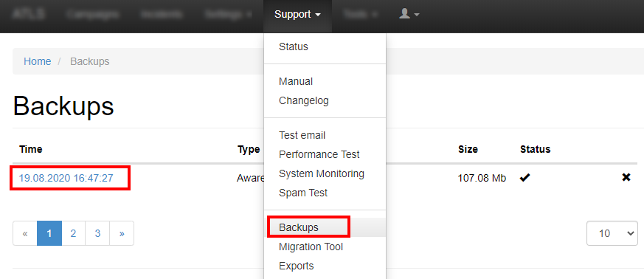Go to next page with » arrow
The image size is (644, 279).
(x=122, y=233)
